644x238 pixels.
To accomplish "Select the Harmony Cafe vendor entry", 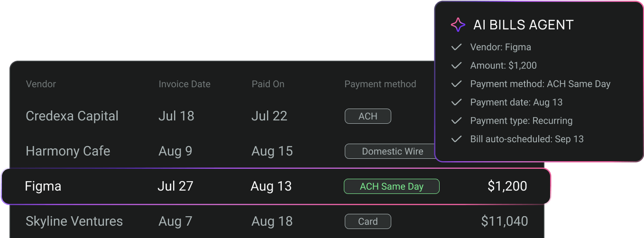I will point(68,151).
